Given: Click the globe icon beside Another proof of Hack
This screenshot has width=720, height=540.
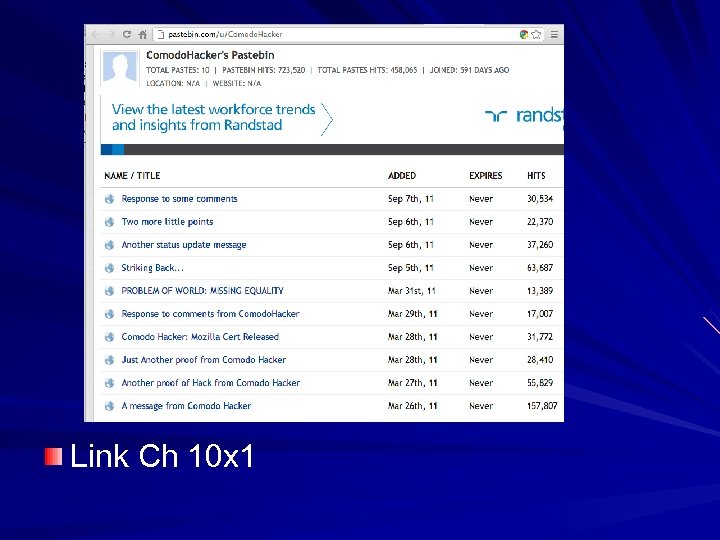Looking at the screenshot, I should [x=109, y=382].
